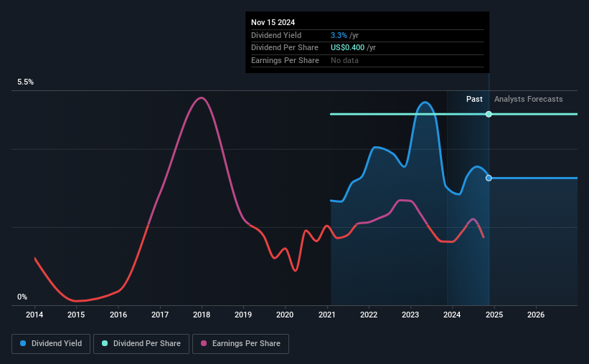Click the 2015 x-axis label
Screen dimensions: 589x364
(x=76, y=315)
